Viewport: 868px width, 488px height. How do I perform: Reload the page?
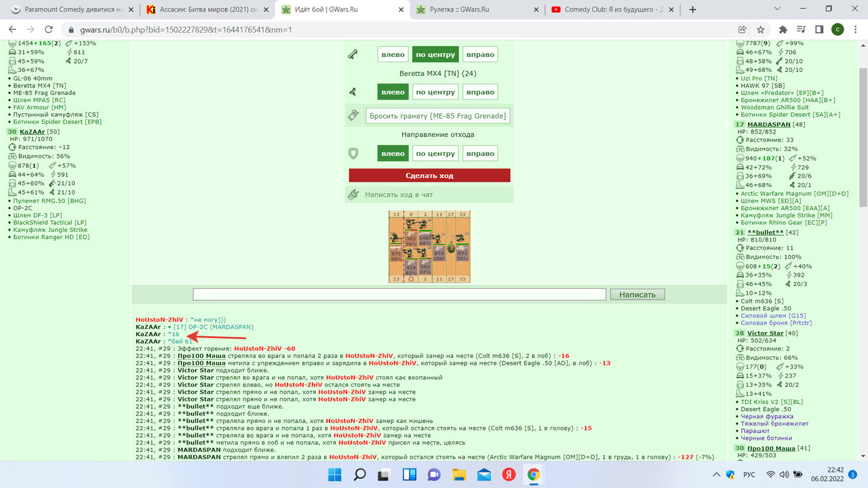49,30
